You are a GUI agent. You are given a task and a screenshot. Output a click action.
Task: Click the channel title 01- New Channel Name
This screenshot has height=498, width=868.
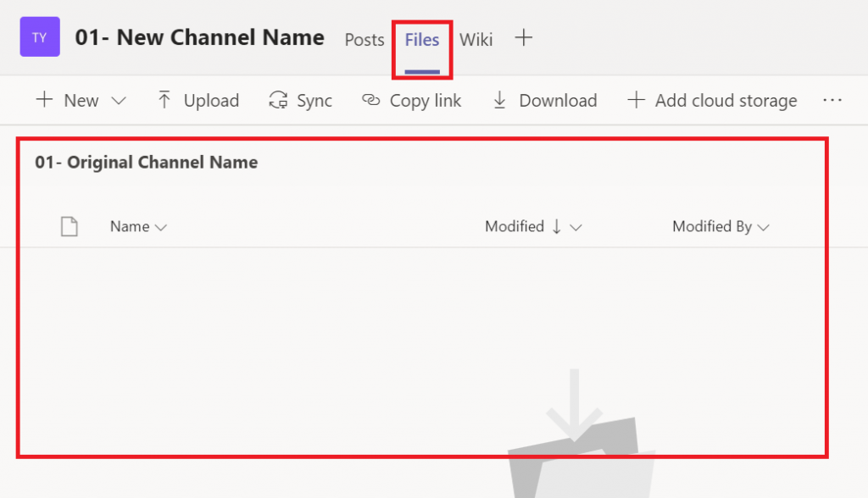point(198,37)
